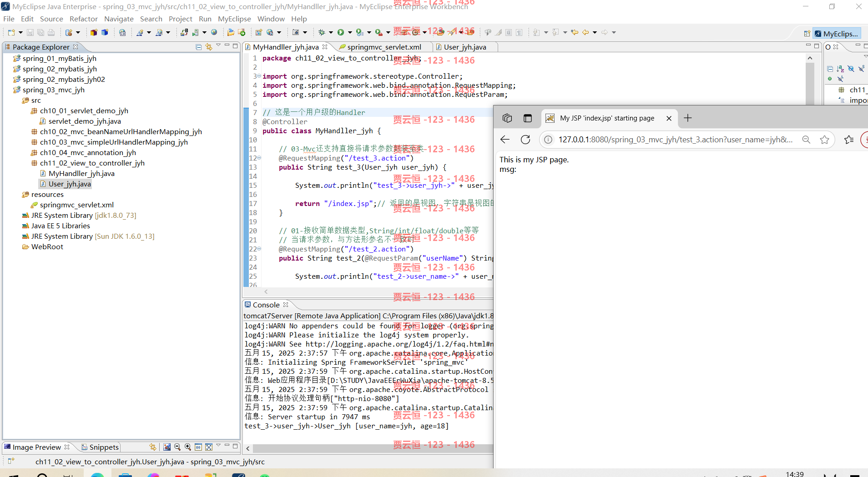Viewport: 868px width, 477px height.
Task: Click the New file toolbar icon
Action: point(11,32)
